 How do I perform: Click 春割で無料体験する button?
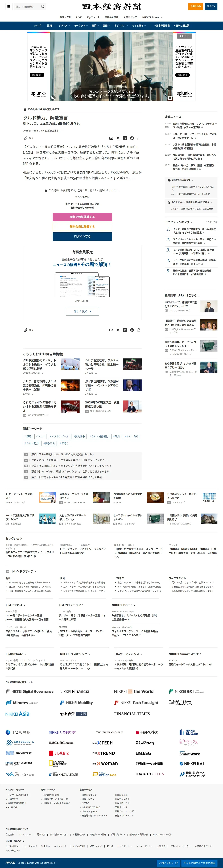(x=82, y=217)
